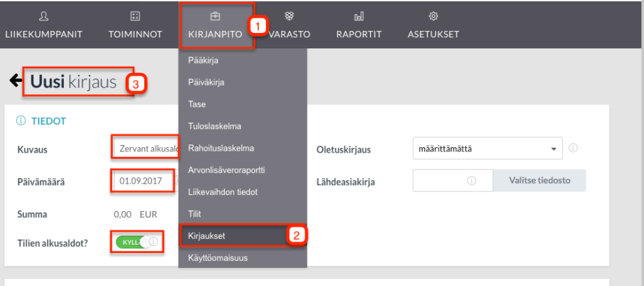
Task: Click the person icon above Liikekumppanit
Action: point(43,16)
